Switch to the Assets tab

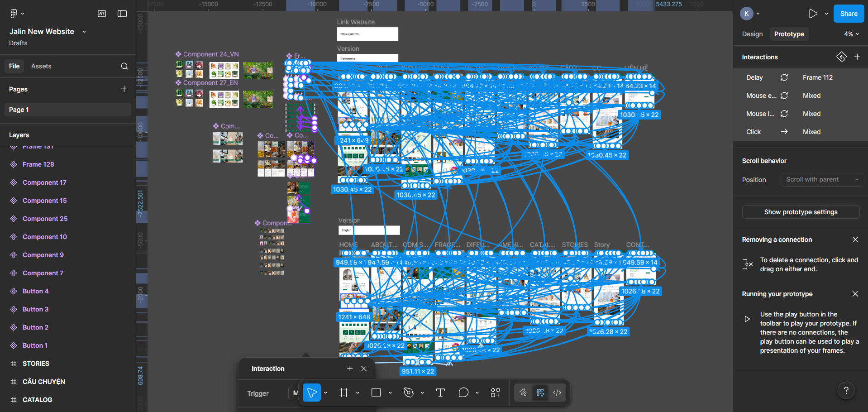tap(41, 66)
